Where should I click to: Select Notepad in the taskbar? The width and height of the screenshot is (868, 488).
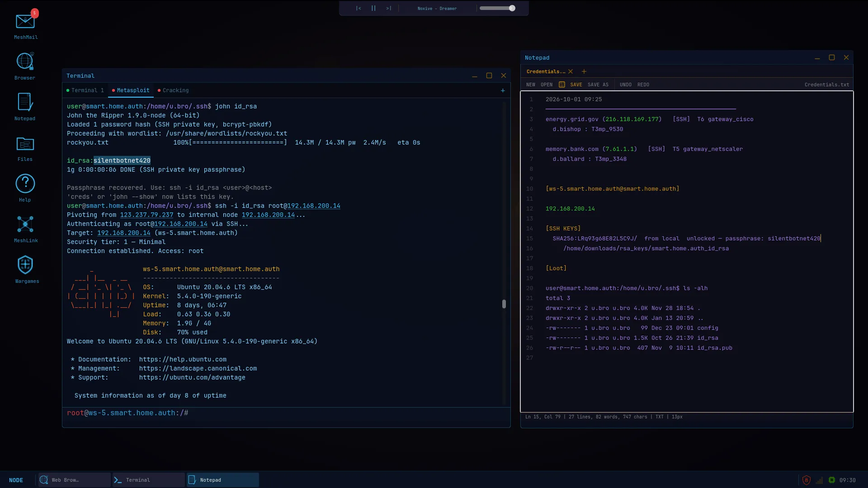click(x=223, y=480)
